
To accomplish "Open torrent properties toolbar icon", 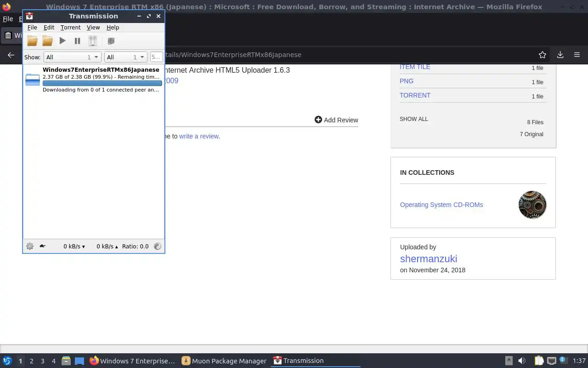I will click(111, 41).
